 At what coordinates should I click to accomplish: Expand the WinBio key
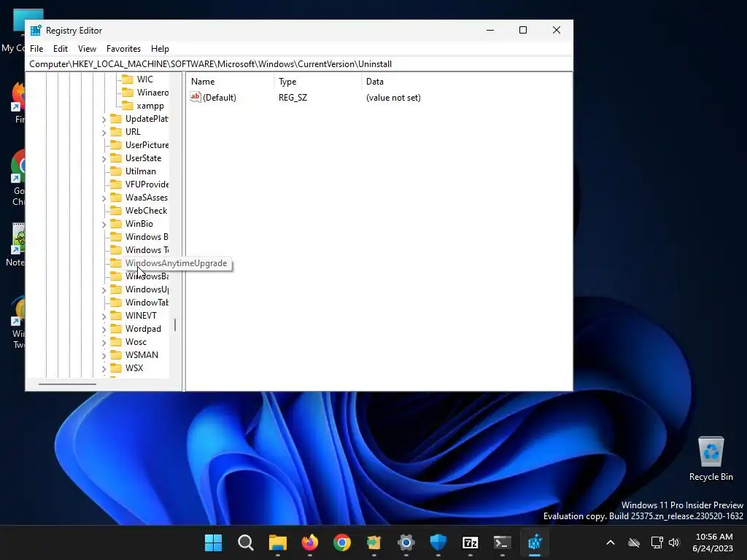click(104, 225)
